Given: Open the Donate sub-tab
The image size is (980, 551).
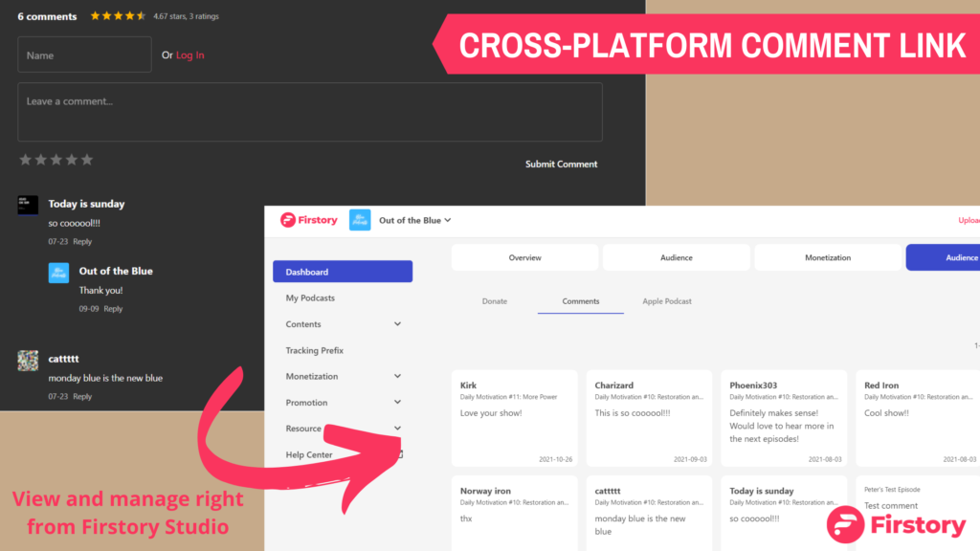Looking at the screenshot, I should [495, 301].
